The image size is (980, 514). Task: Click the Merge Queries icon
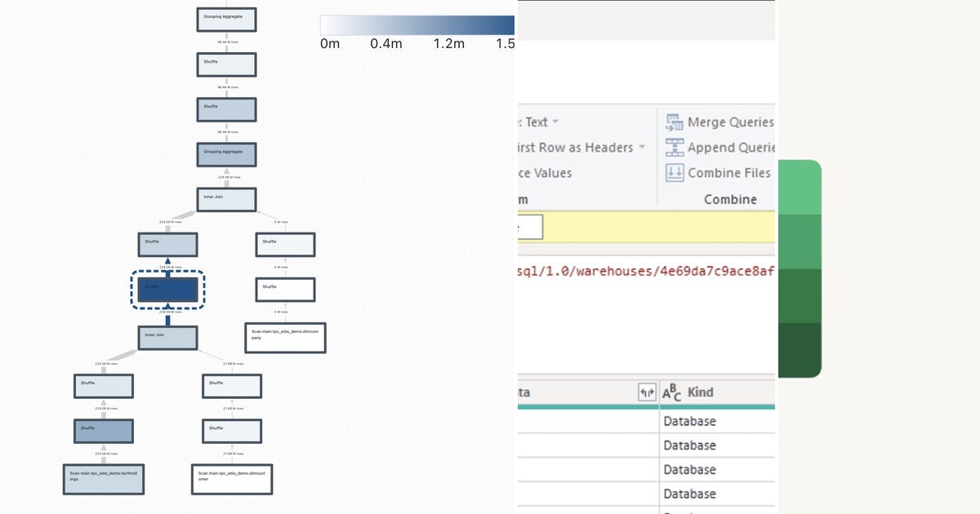(675, 122)
